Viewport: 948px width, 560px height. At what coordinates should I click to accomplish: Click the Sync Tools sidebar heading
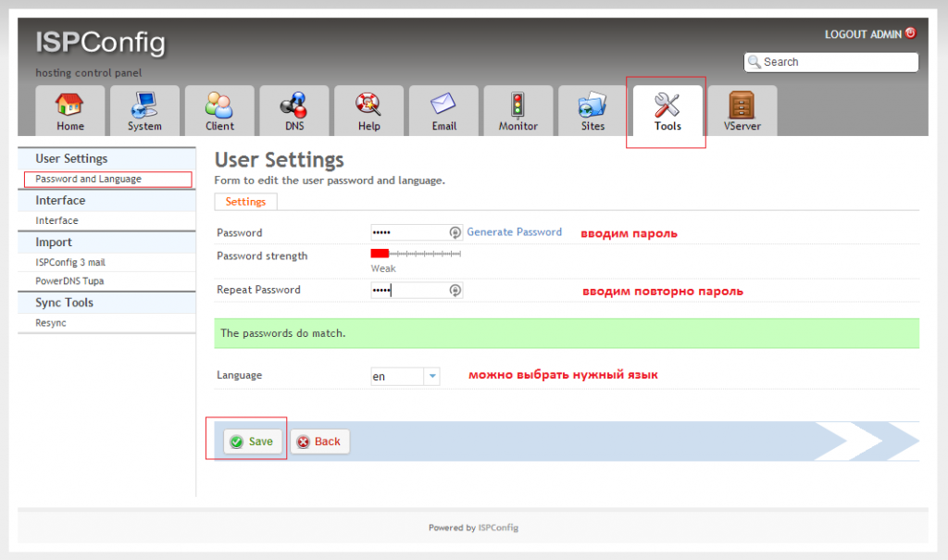[x=64, y=303]
